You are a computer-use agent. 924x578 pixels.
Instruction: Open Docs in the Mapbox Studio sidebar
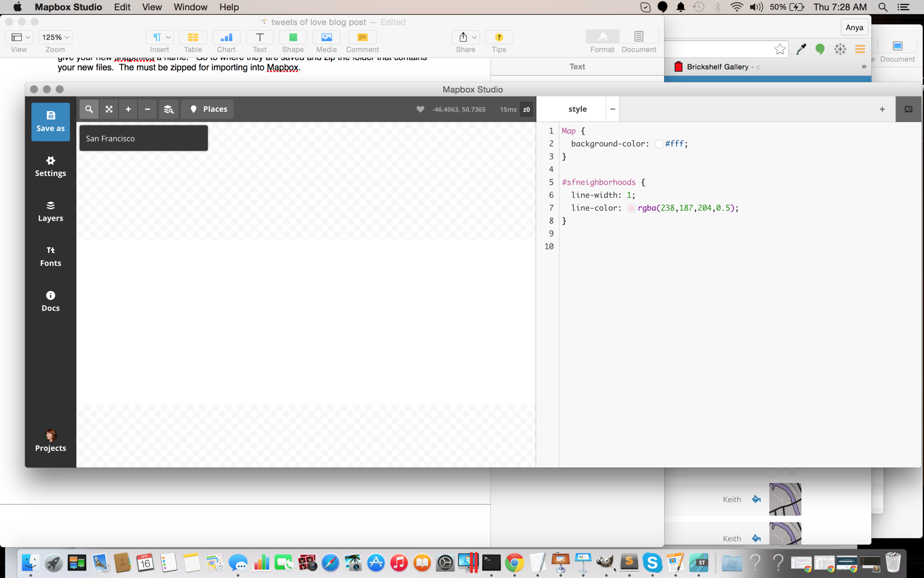coord(50,301)
